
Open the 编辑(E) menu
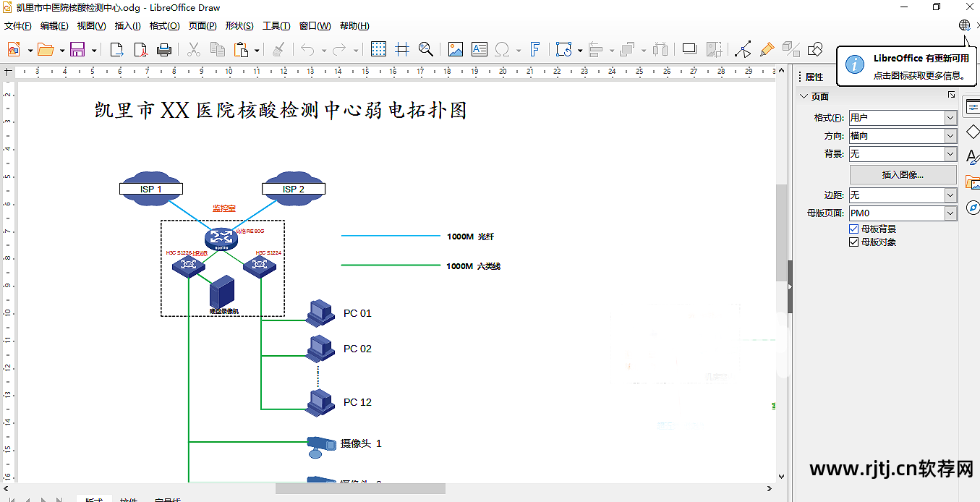point(54,26)
